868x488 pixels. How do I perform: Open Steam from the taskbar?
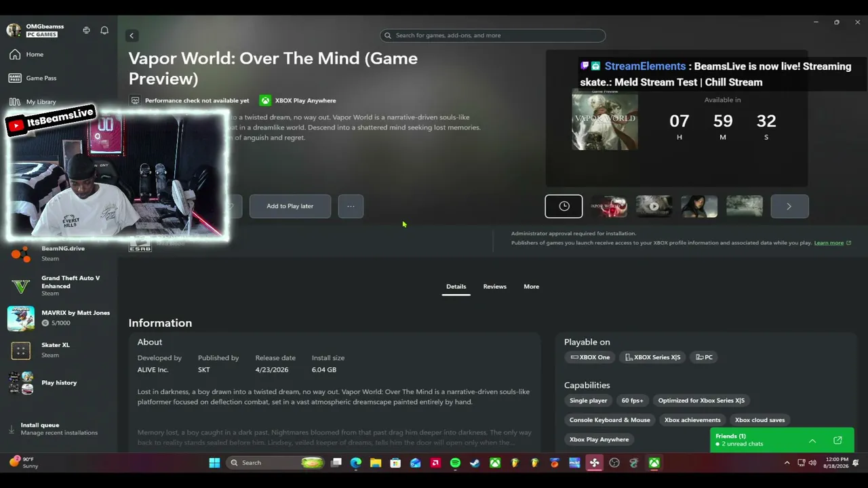tap(475, 463)
